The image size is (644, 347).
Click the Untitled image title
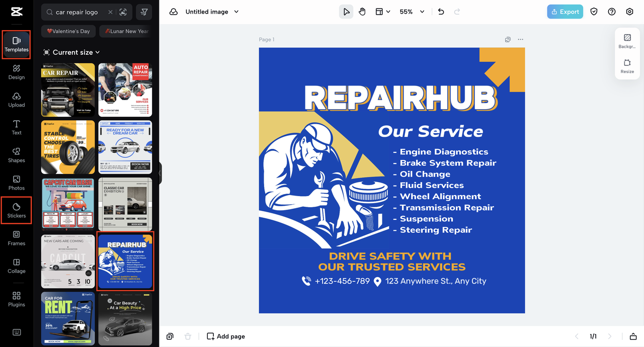tap(207, 12)
